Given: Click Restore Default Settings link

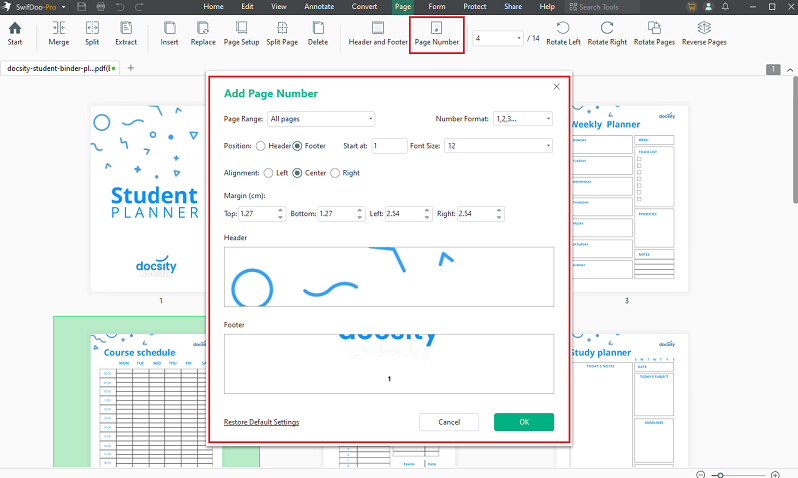Looking at the screenshot, I should click(x=261, y=422).
